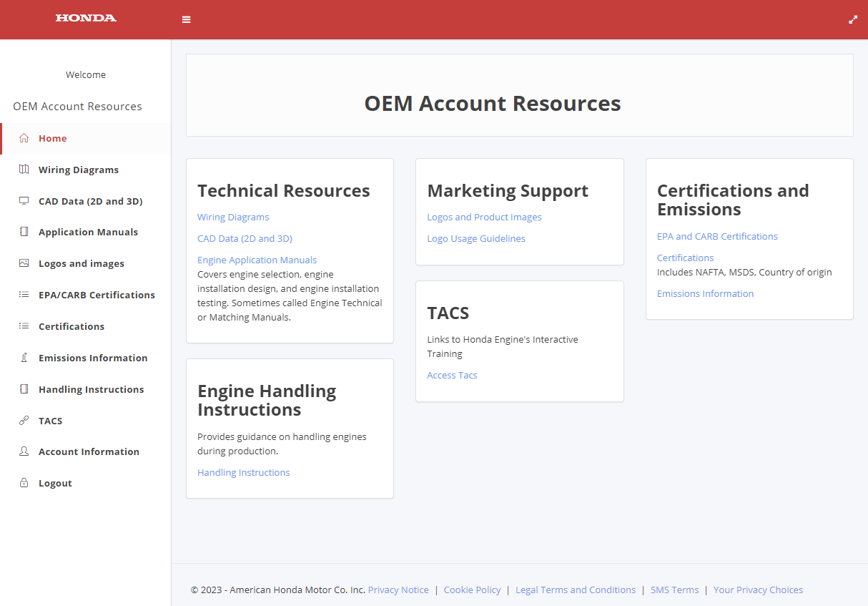The height and width of the screenshot is (606, 868).
Task: Open EPA and CARB Certifications card link
Action: click(x=717, y=237)
